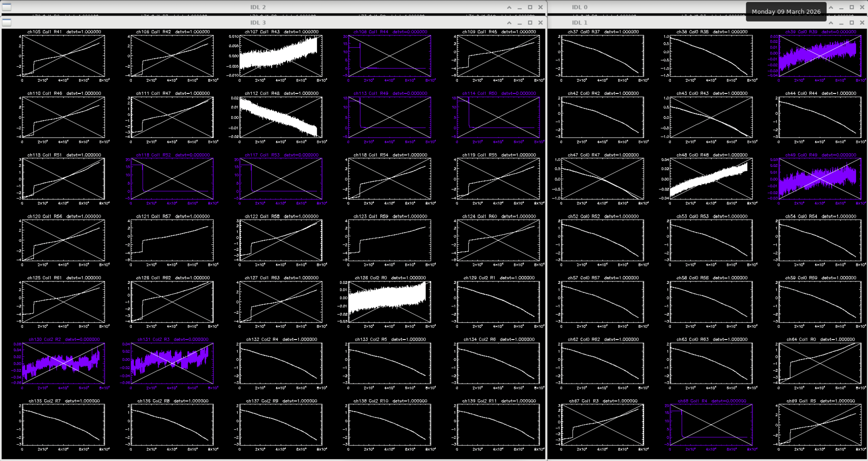
Task: Select the ch107 Col1 R43 noisy plot
Action: pyautogui.click(x=281, y=56)
